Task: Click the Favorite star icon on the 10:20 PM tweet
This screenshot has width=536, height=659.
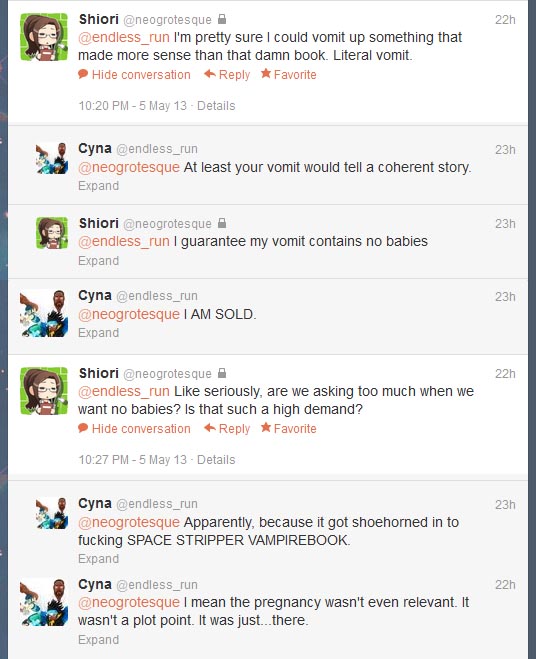Action: 266,74
